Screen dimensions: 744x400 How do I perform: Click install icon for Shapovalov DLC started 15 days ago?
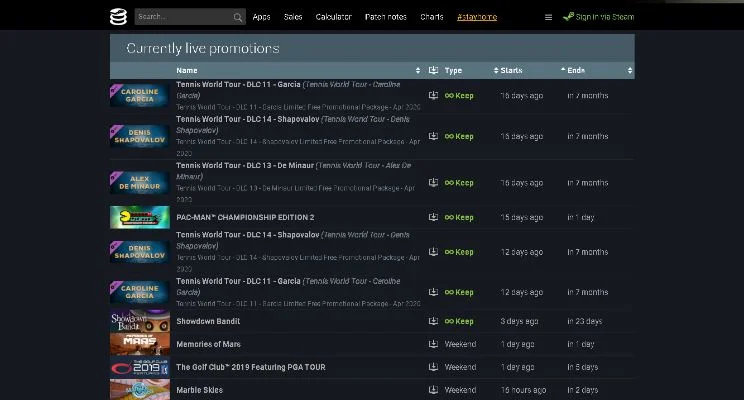[x=433, y=136]
